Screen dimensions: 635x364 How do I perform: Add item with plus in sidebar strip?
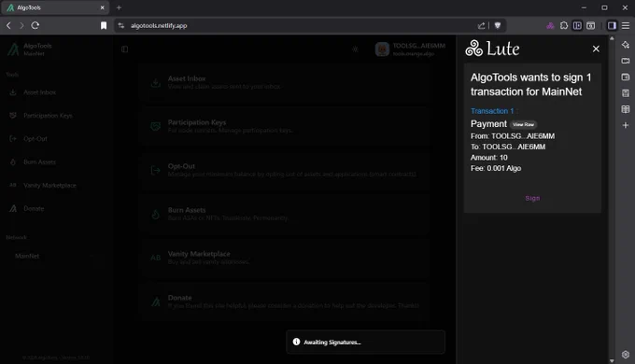(626, 125)
